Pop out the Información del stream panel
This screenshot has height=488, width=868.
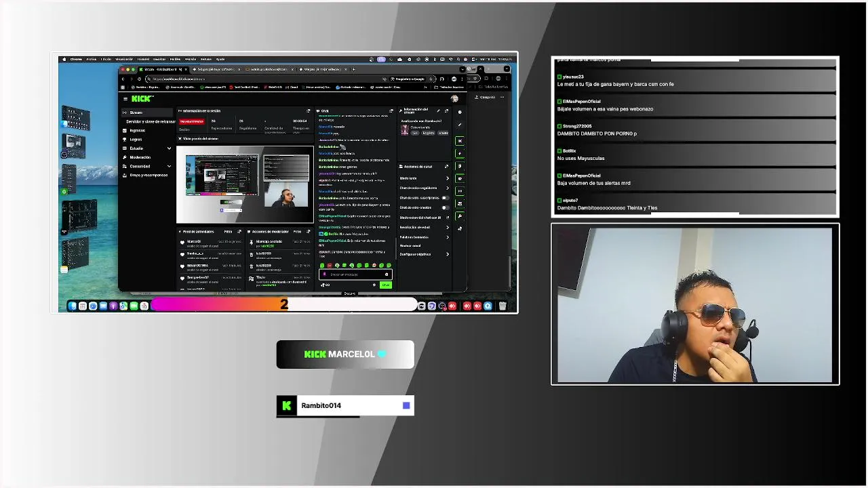[x=446, y=110]
